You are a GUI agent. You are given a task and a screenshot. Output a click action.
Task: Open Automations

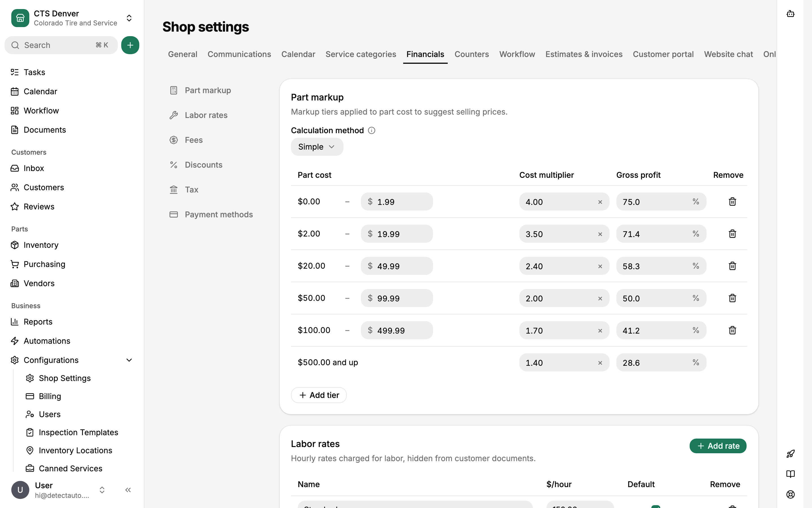pyautogui.click(x=72, y=341)
